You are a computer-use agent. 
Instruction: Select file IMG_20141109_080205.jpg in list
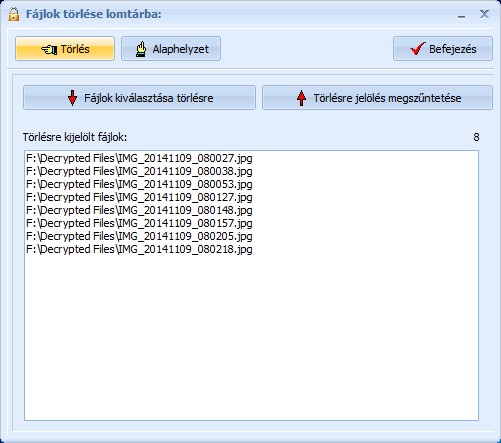pyautogui.click(x=139, y=236)
